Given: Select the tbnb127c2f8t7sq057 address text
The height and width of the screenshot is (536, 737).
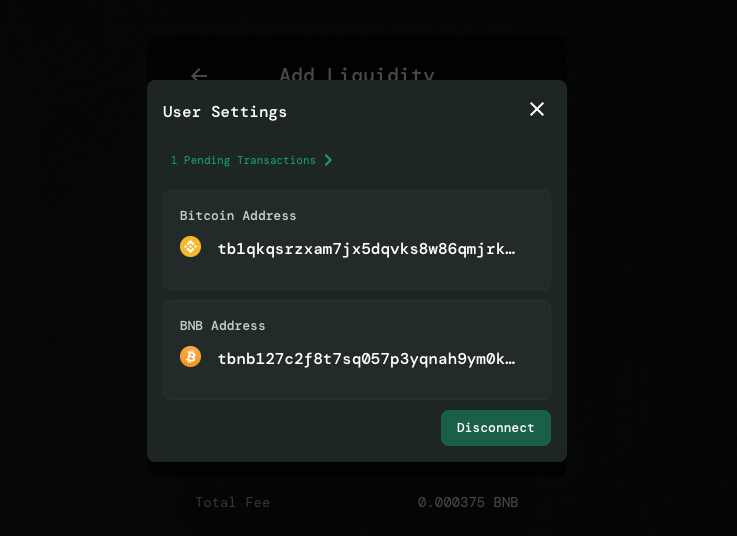Looking at the screenshot, I should [366, 359].
